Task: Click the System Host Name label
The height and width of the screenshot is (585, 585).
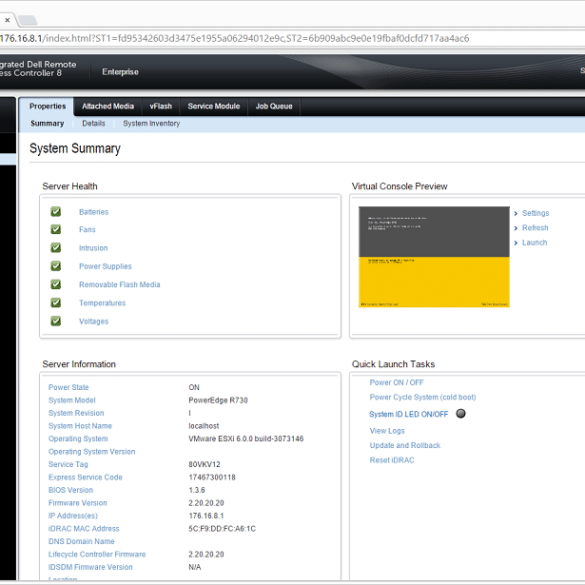Action: pos(80,426)
